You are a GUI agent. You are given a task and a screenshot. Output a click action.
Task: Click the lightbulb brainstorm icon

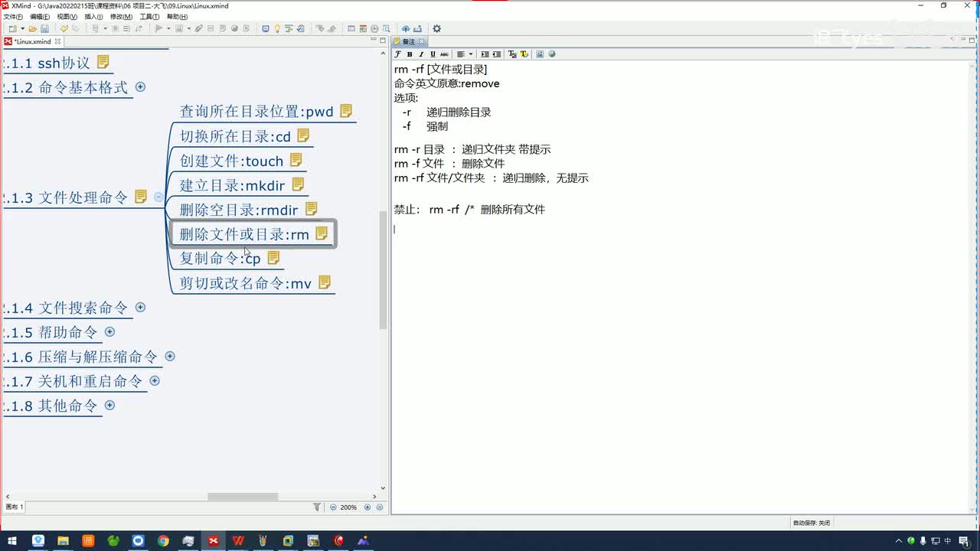(277, 29)
